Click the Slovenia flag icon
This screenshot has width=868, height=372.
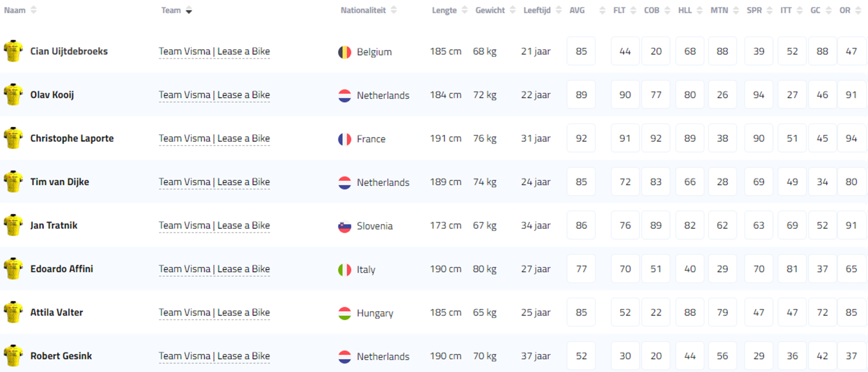pos(344,226)
